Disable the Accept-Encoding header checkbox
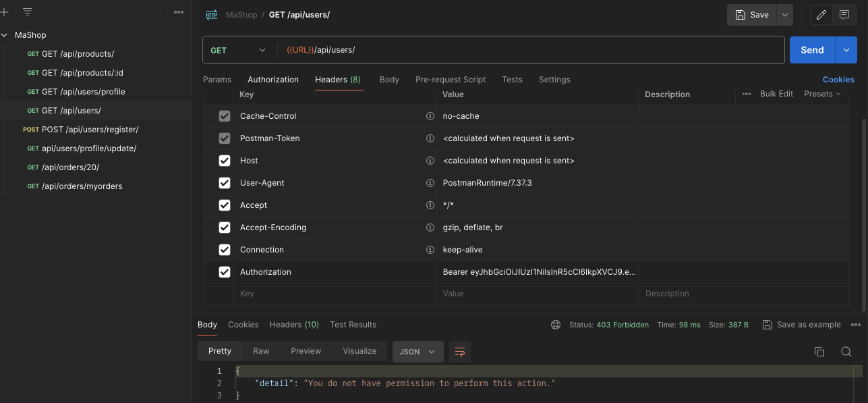Image resolution: width=868 pixels, height=403 pixels. (225, 227)
